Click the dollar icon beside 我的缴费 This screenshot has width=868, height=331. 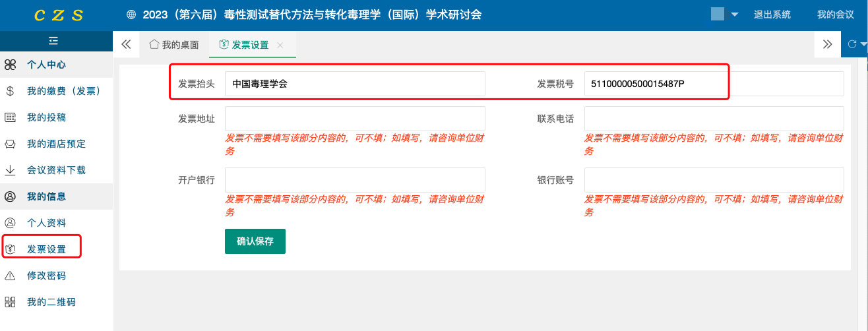pos(10,91)
